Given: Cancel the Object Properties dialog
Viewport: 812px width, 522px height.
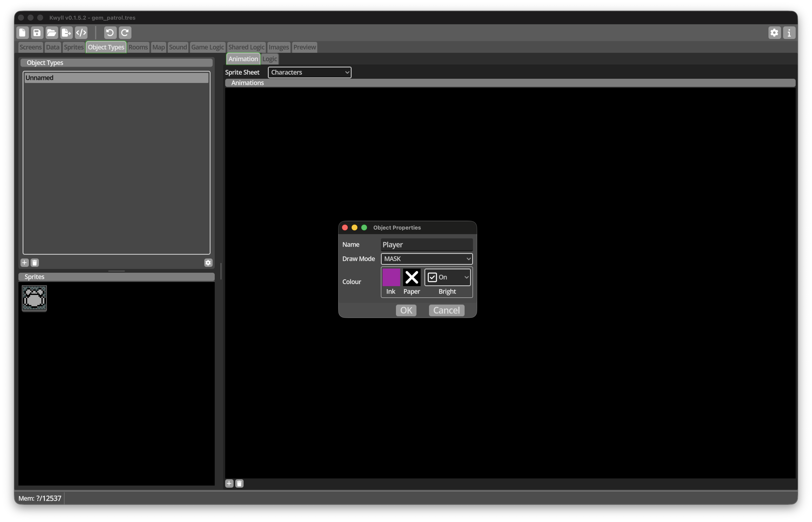Looking at the screenshot, I should [x=446, y=310].
